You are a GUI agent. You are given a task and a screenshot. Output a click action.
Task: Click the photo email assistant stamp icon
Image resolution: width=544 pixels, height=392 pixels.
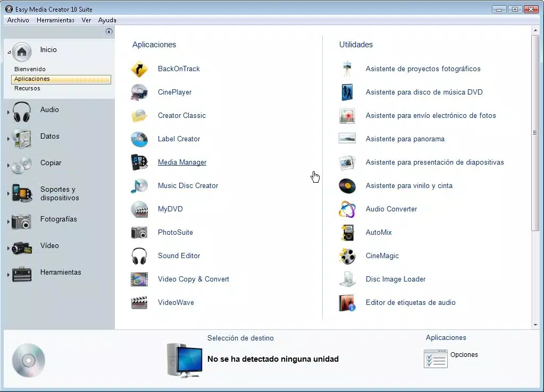(347, 115)
